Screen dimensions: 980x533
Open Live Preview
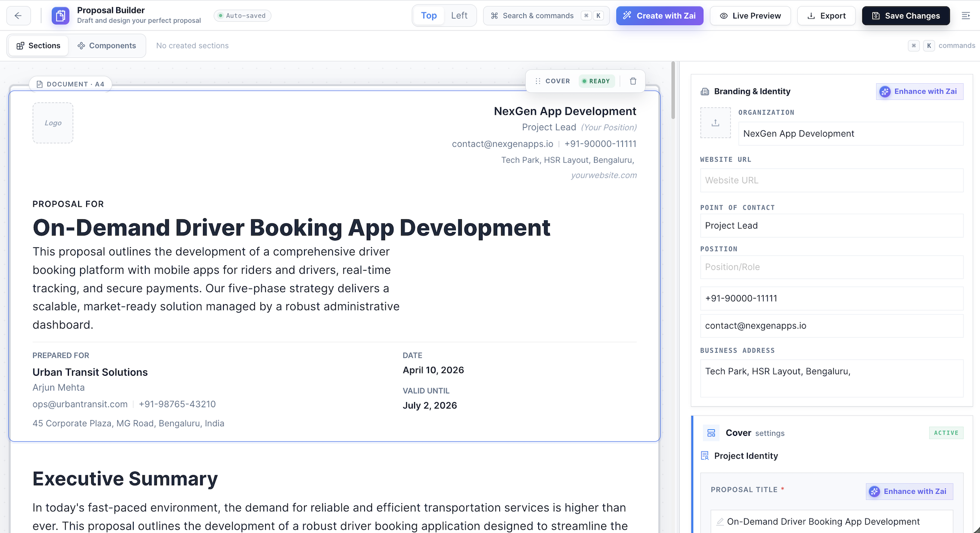tap(750, 16)
